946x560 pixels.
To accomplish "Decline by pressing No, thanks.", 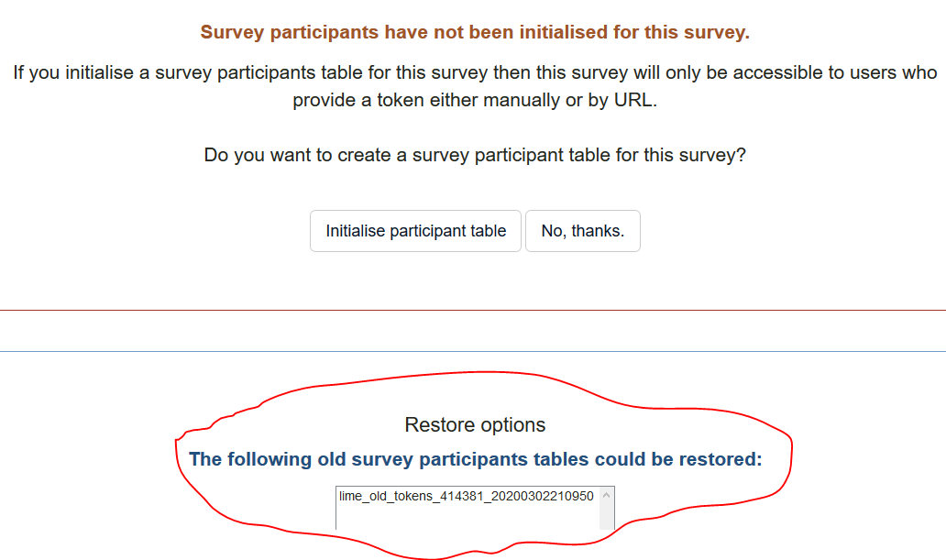I will pos(582,231).
